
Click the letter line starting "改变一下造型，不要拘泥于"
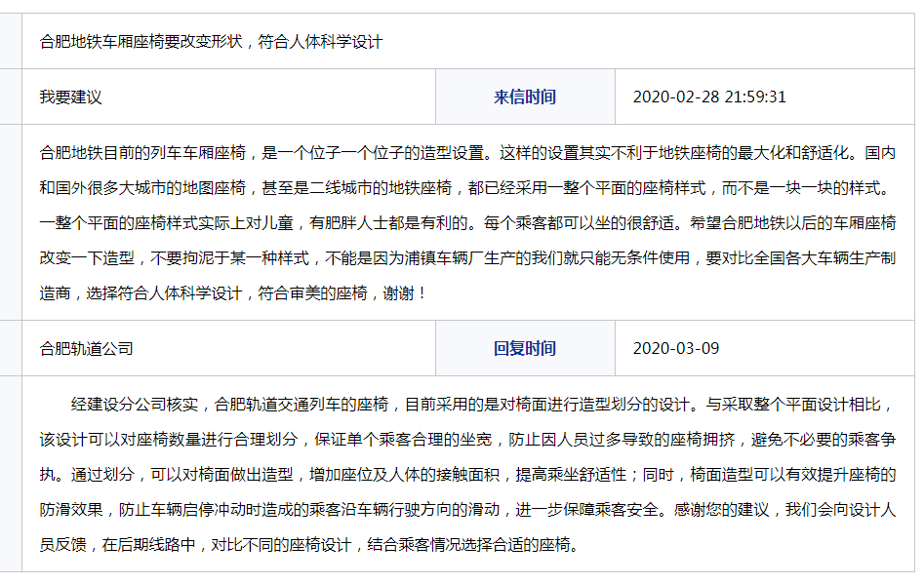tap(467, 257)
